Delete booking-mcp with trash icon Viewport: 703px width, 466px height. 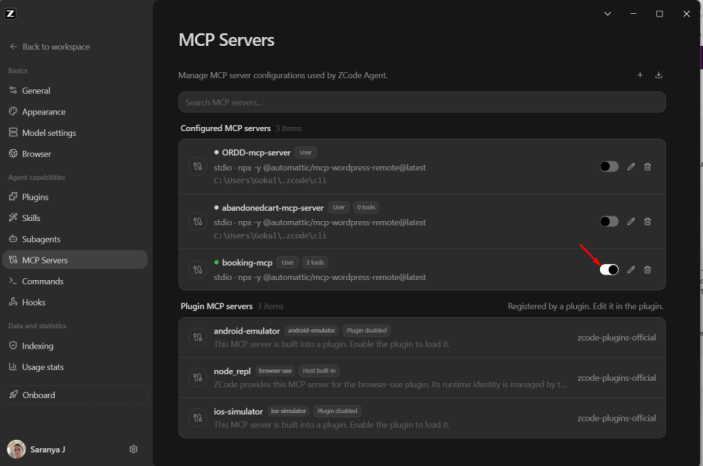[647, 270]
